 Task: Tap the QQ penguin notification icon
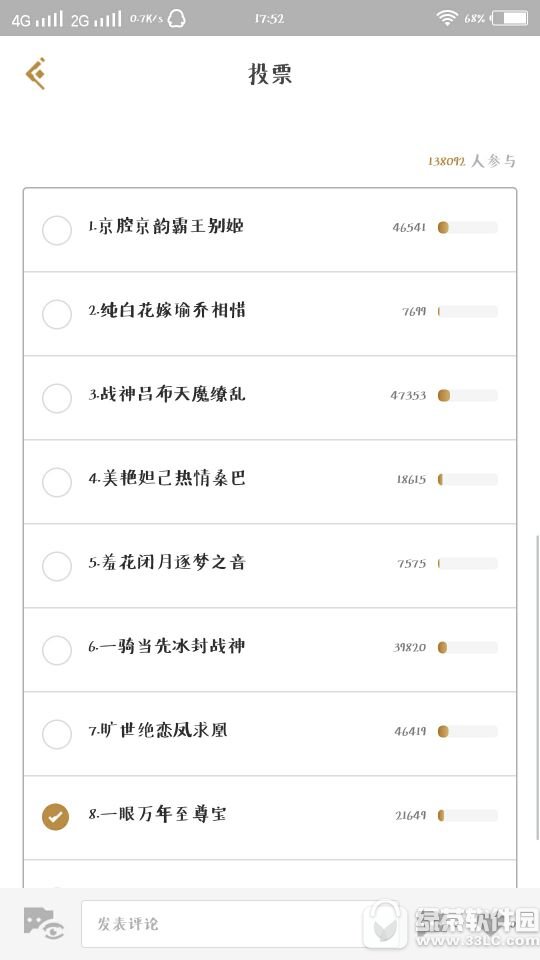tap(177, 19)
